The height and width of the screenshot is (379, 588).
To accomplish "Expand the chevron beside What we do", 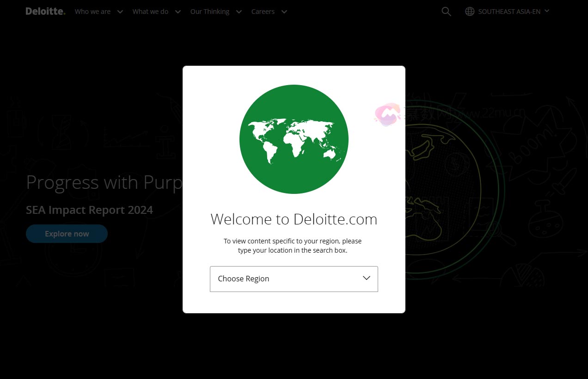I will [178, 12].
